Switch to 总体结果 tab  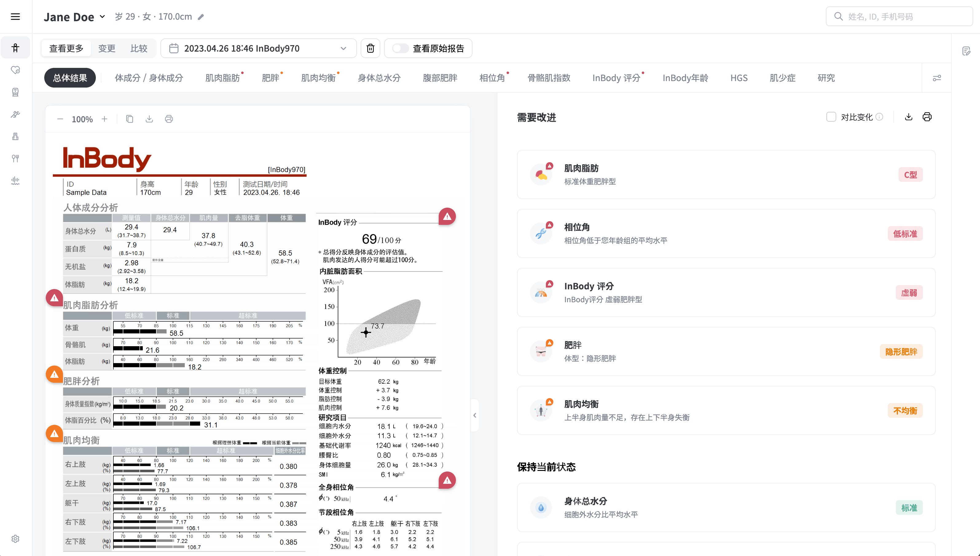(70, 78)
